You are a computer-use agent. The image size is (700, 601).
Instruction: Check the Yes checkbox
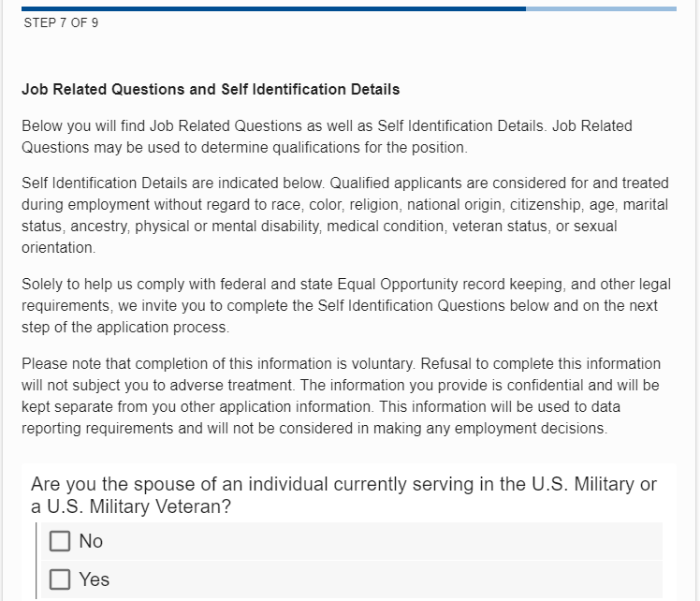click(x=60, y=579)
